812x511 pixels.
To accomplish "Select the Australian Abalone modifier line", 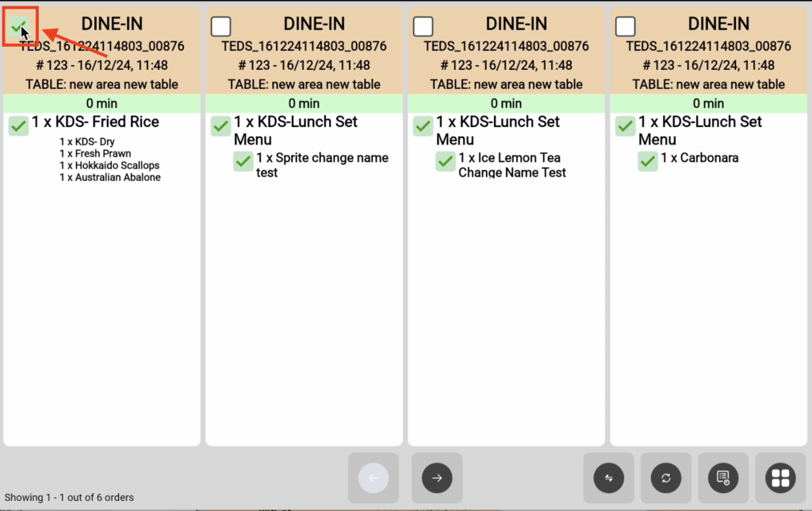I will coord(109,177).
